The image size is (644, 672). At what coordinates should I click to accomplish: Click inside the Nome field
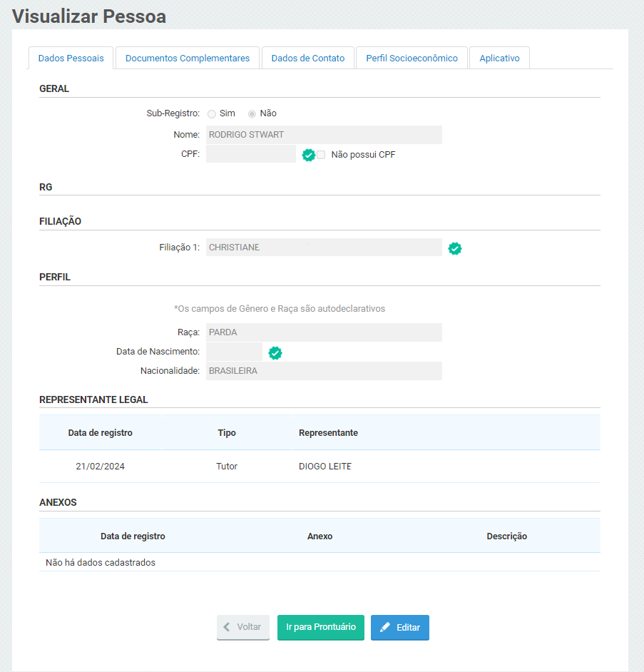pyautogui.click(x=324, y=135)
